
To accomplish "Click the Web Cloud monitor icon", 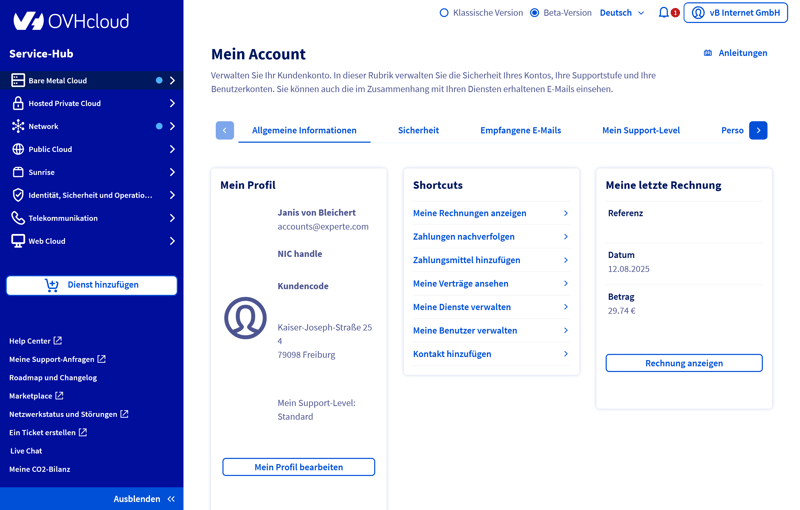I will [x=18, y=241].
